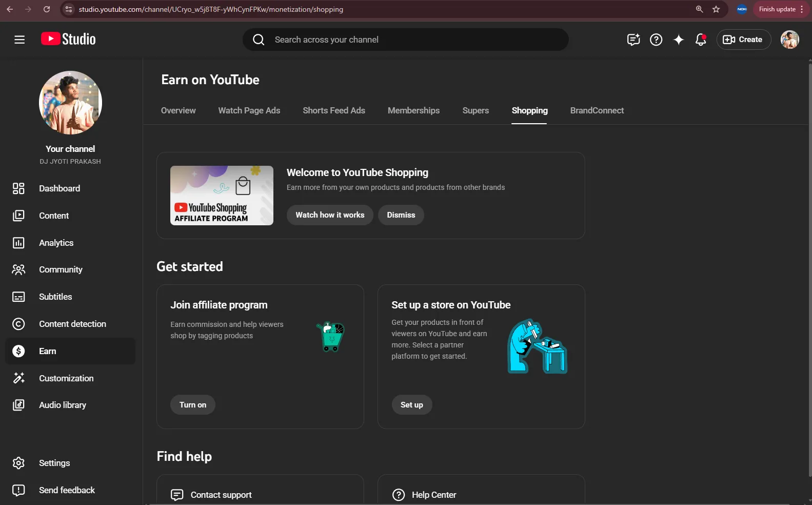
Task: Open the account avatar menu
Action: pos(789,40)
